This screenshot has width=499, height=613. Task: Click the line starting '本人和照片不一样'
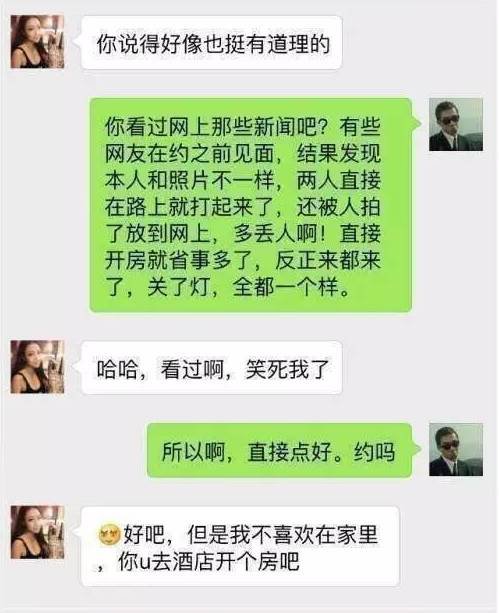click(x=242, y=181)
